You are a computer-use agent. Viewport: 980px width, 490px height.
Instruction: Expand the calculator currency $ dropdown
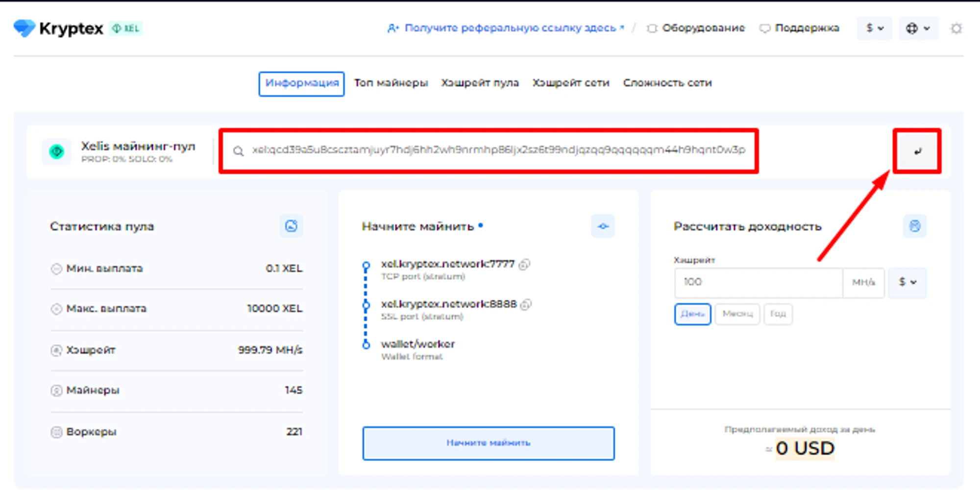pyautogui.click(x=907, y=282)
